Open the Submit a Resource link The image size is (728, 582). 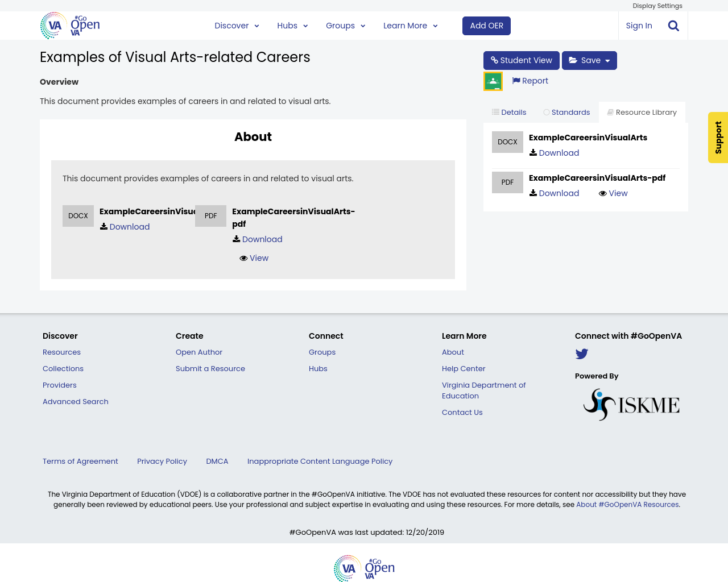click(210, 368)
